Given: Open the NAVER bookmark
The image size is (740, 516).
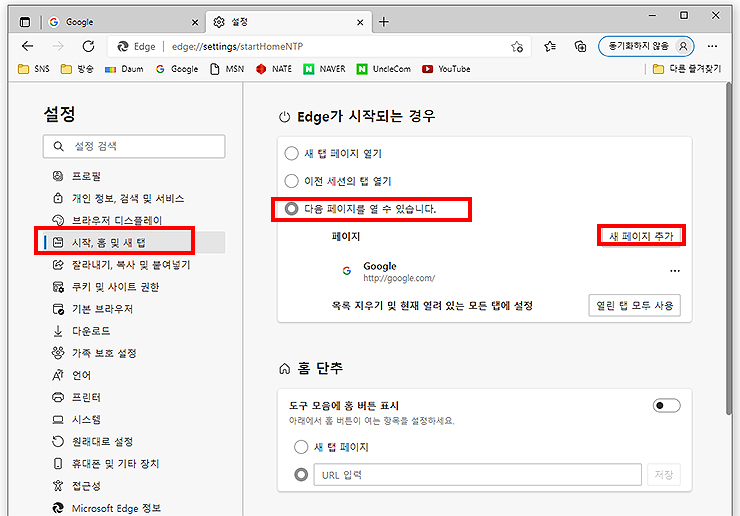Looking at the screenshot, I should (x=324, y=69).
